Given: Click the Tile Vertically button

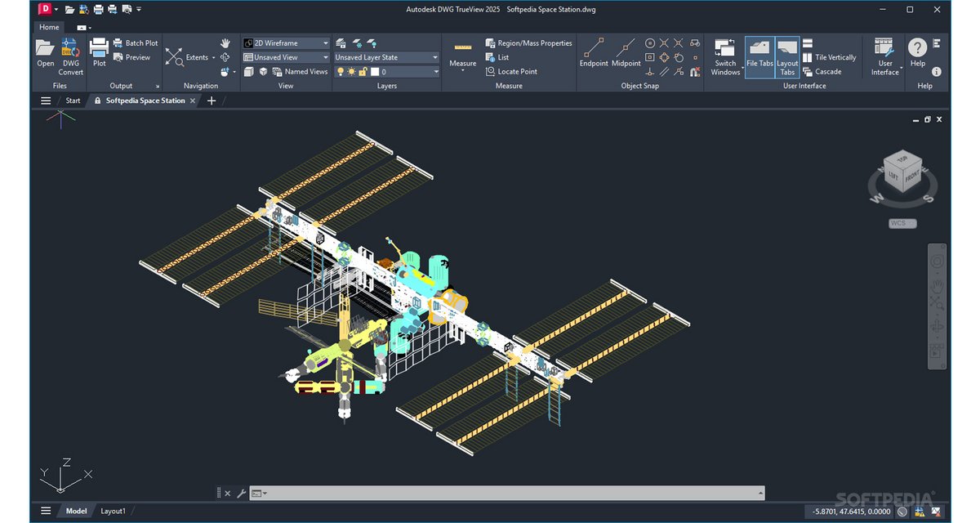Looking at the screenshot, I should 831,57.
